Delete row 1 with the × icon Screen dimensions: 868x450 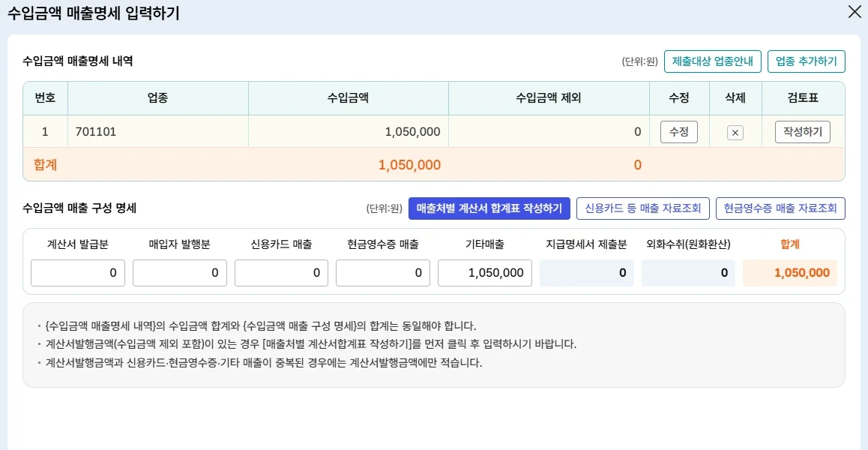(735, 133)
